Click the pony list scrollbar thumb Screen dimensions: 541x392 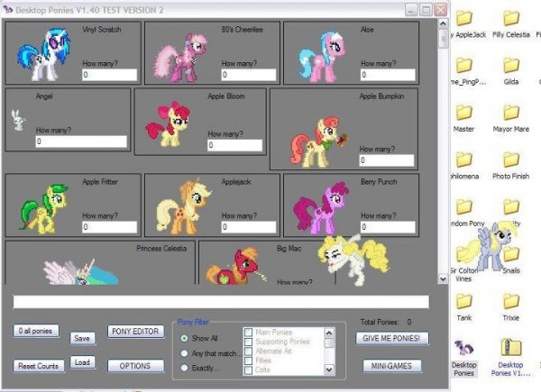tap(443, 39)
